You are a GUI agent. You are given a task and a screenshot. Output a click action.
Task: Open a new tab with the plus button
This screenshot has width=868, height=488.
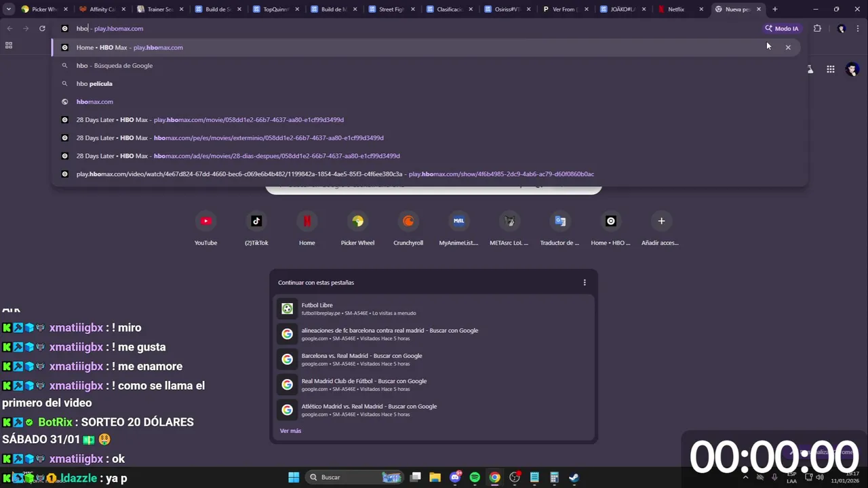(774, 9)
